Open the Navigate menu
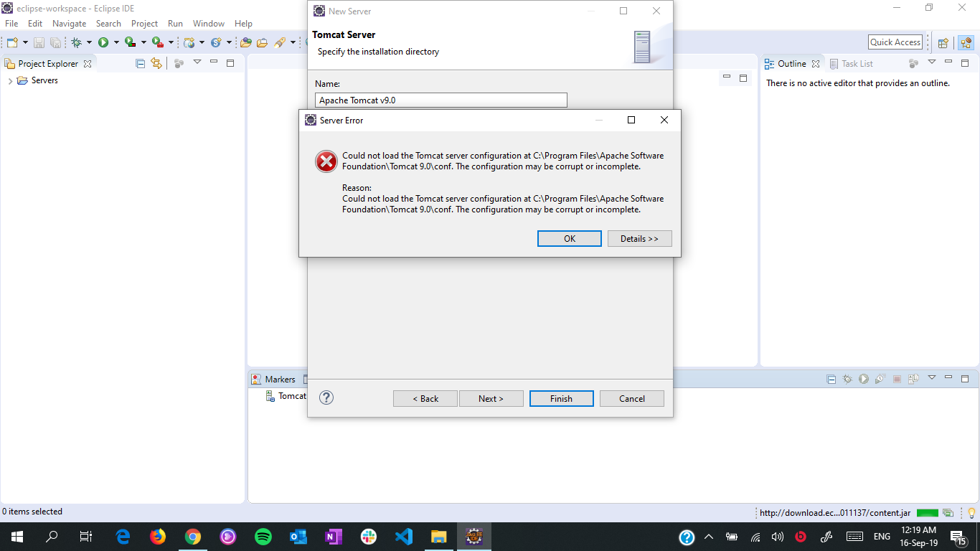This screenshot has width=980, height=551. [69, 24]
